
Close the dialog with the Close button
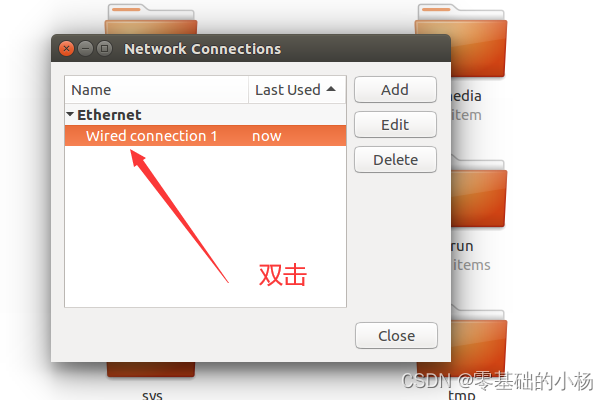coord(396,336)
